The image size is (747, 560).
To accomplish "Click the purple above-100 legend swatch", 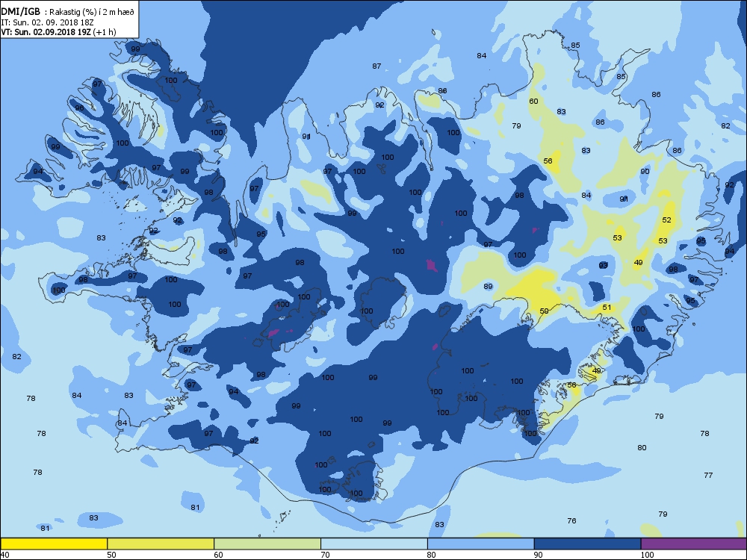I will (694, 544).
